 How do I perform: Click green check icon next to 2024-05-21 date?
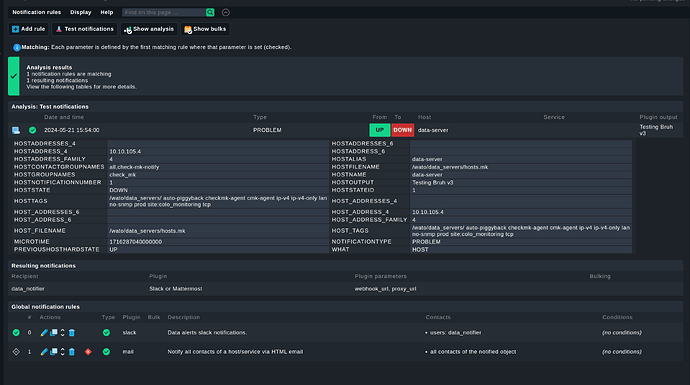pos(33,130)
